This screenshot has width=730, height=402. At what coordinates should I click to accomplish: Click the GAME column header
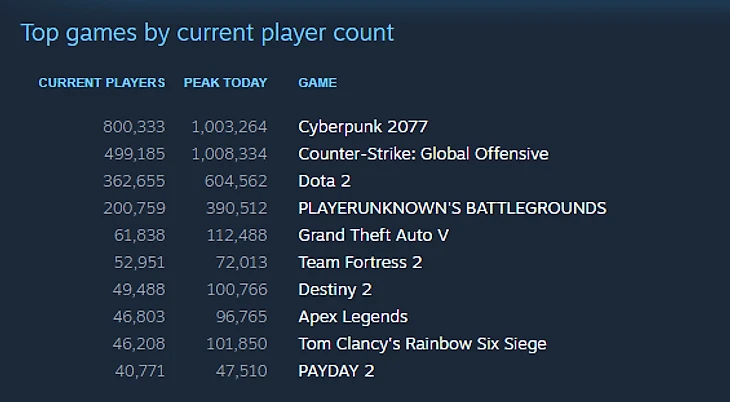[318, 83]
